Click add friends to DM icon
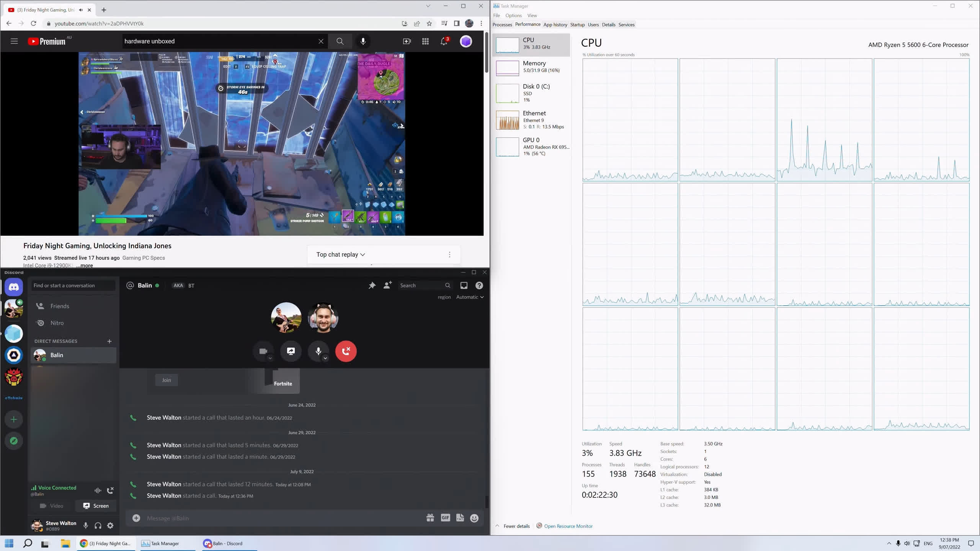The width and height of the screenshot is (980, 551). click(387, 285)
